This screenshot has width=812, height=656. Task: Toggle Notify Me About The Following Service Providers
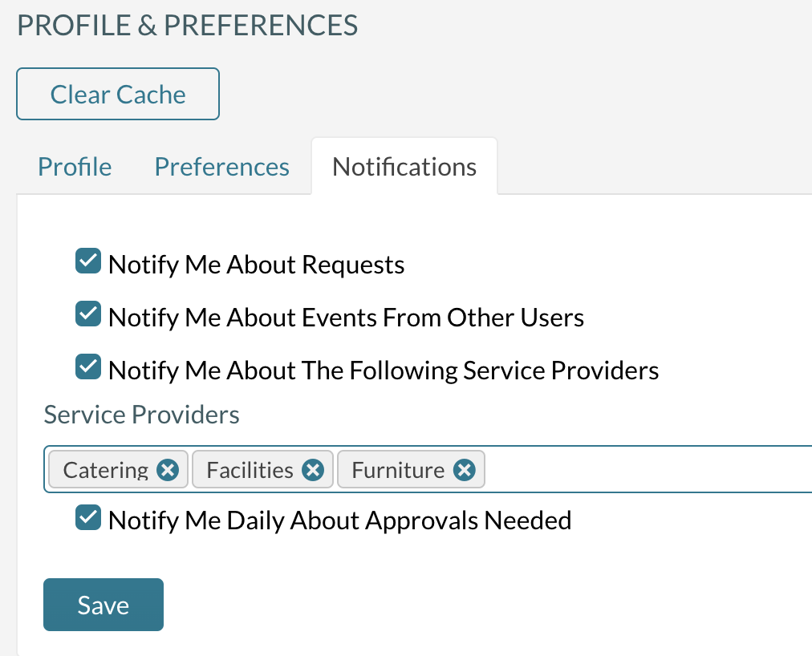click(x=87, y=366)
